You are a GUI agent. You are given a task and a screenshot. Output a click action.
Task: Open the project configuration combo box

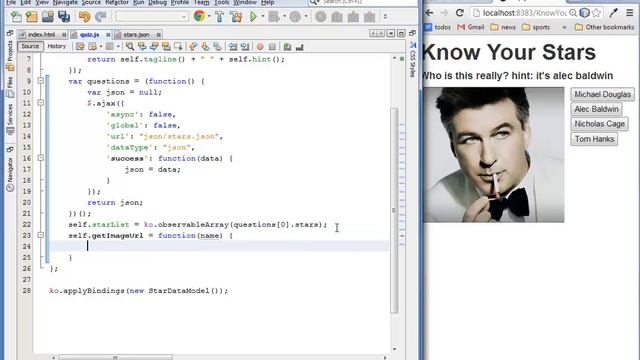[x=152, y=17]
